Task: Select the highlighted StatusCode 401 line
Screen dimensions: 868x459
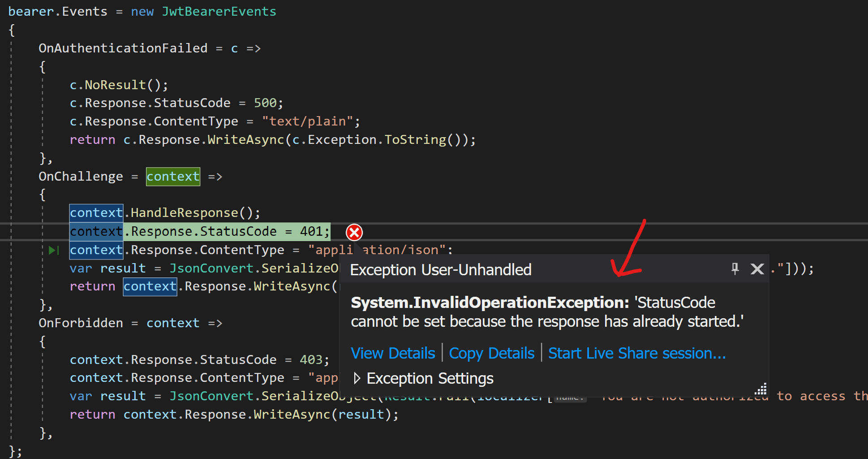Action: pos(199,231)
